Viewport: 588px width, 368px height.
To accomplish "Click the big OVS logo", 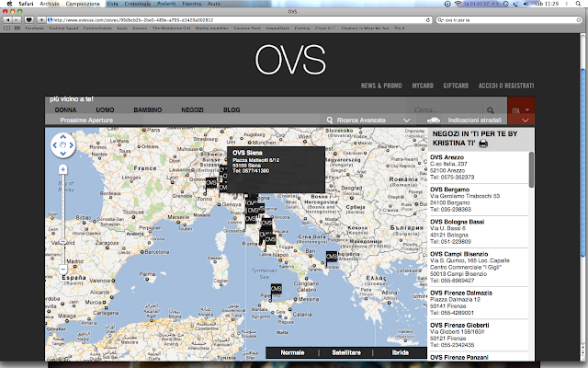I will 290,59.
